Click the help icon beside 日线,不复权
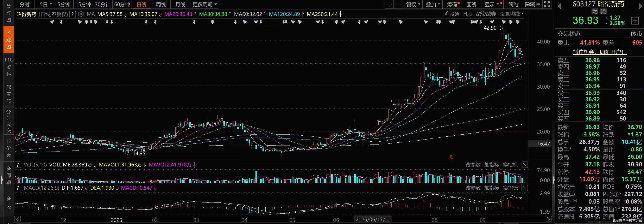The height and width of the screenshot is (224, 644). [72, 14]
